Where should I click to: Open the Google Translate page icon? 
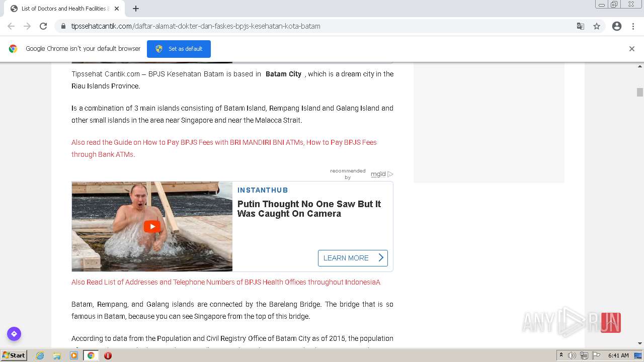(581, 26)
